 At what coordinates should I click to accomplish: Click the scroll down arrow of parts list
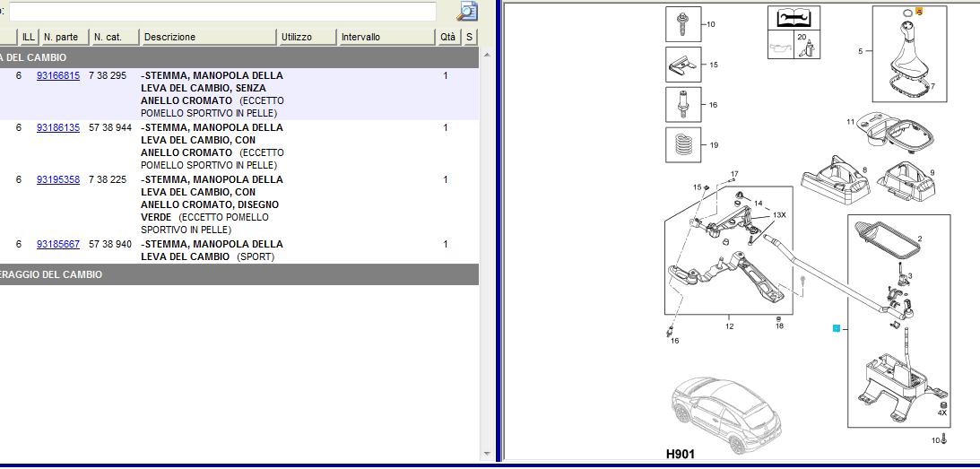coord(487,454)
